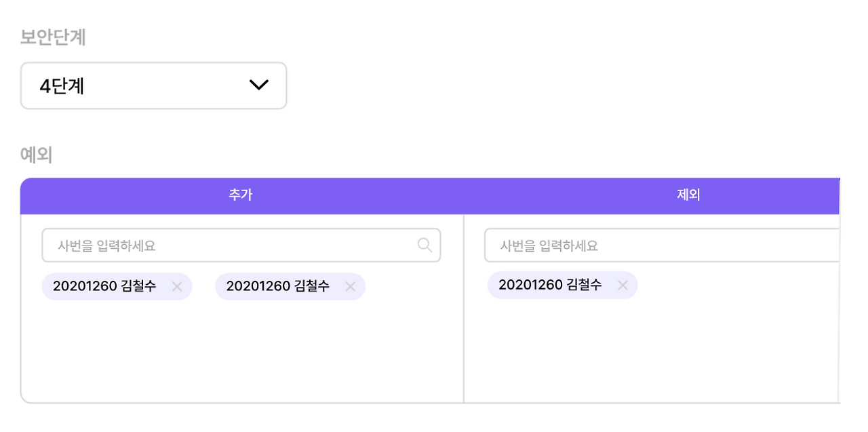Dismiss the second 20201260 김철수 tag in 추가
This screenshot has width=868, height=432.
click(351, 286)
